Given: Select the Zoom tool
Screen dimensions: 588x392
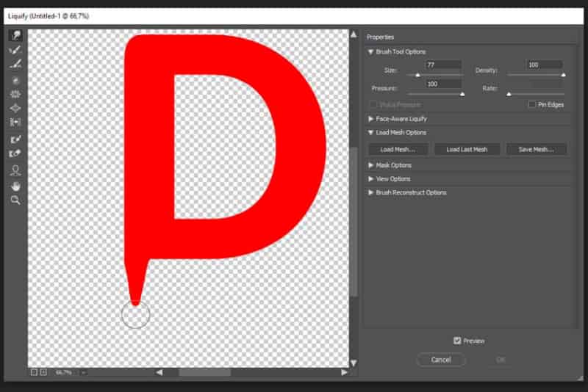Looking at the screenshot, I should tap(15, 200).
